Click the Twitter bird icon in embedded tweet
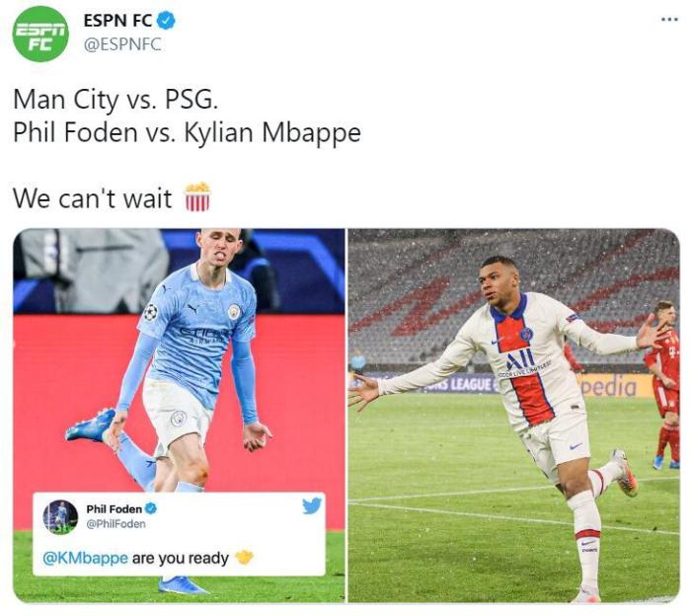691x616 pixels. pos(312,506)
